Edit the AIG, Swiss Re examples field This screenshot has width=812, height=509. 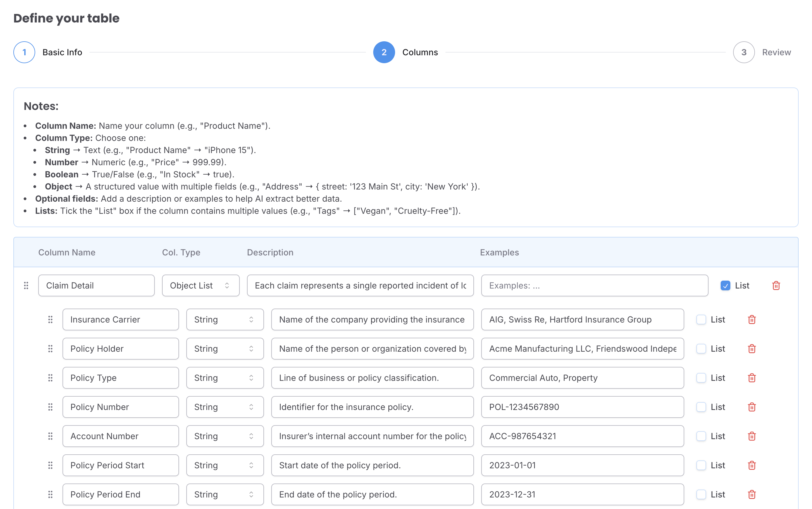pyautogui.click(x=583, y=319)
